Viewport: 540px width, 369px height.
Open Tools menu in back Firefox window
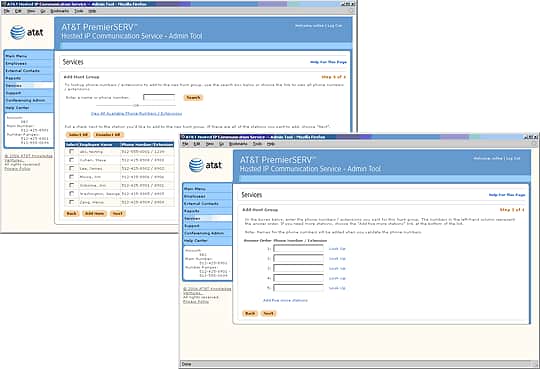[x=79, y=11]
